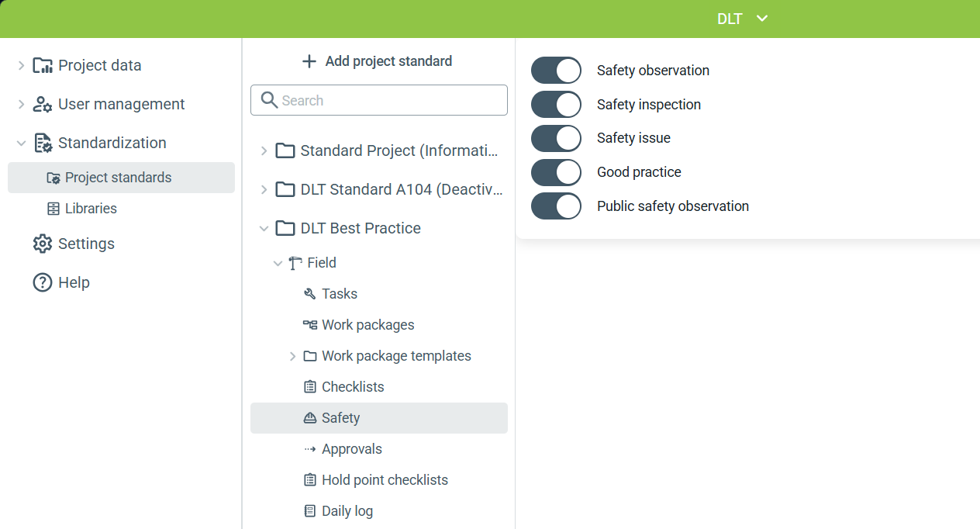Expand the Work package templates folder

tap(292, 356)
